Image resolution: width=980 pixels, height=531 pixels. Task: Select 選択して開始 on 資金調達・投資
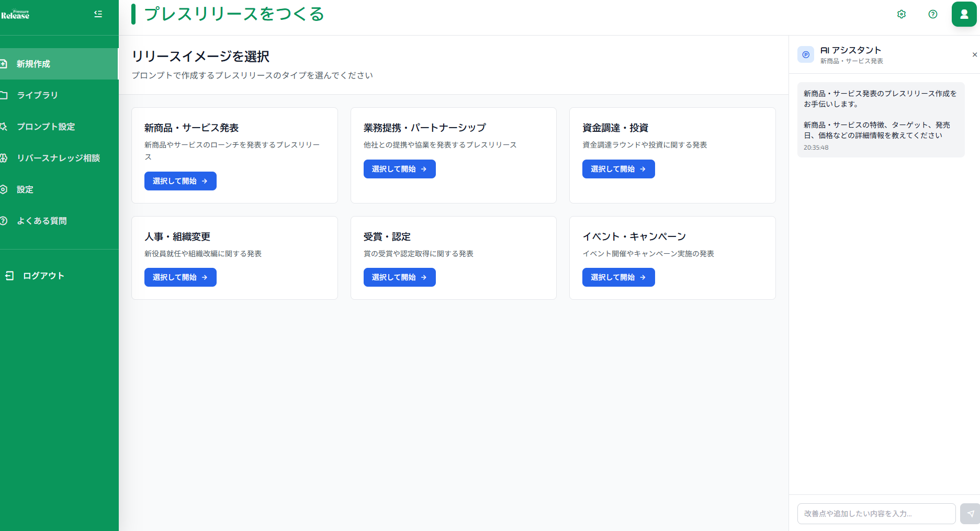pos(618,168)
